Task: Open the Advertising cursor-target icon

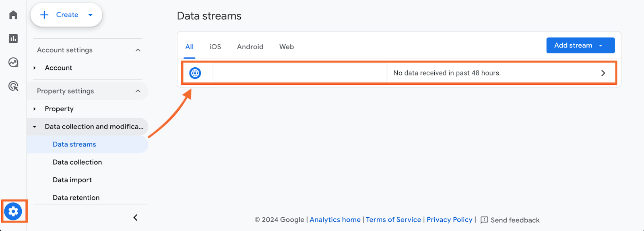Action: (13, 86)
